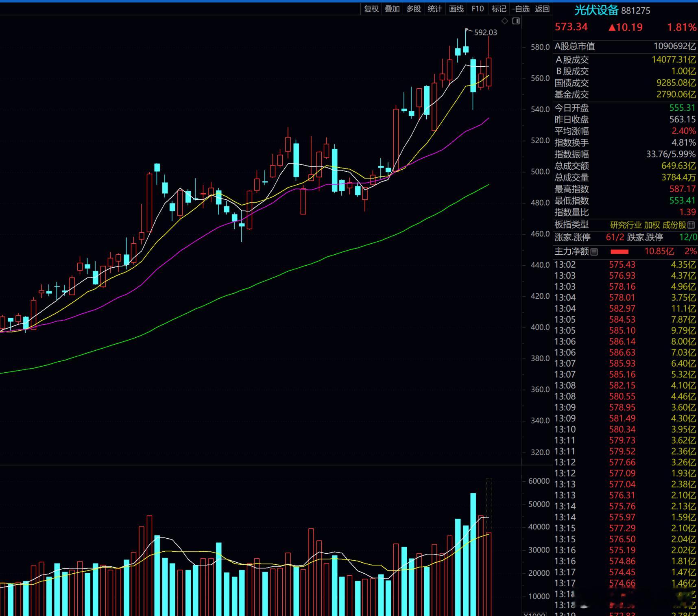Select the 主力净额 amount 10.85亿
Screen dimensions: 698x616
coord(659,251)
